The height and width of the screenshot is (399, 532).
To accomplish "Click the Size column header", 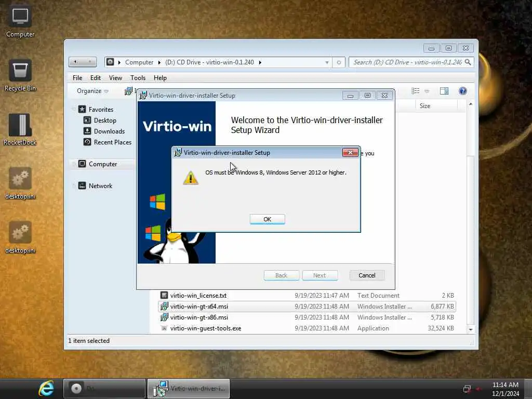I will click(436, 106).
